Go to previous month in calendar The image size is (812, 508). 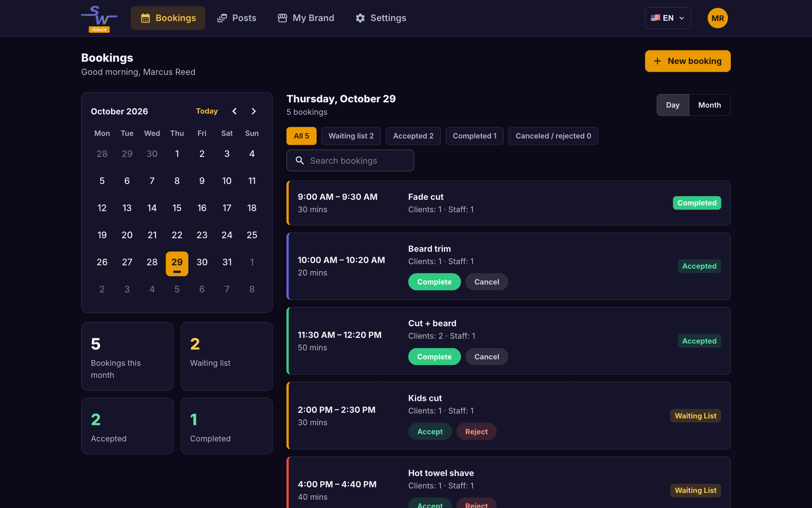[x=234, y=111]
